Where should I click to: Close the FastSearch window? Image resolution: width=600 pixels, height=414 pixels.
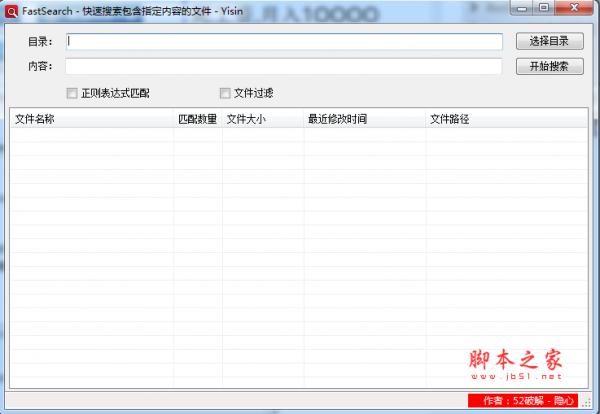click(574, 8)
